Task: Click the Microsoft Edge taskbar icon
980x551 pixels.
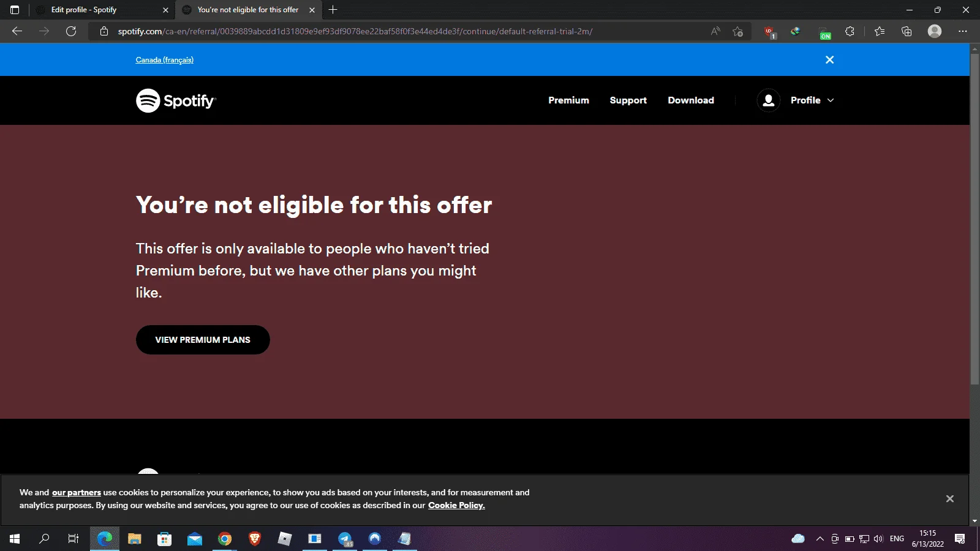Action: 105,539
